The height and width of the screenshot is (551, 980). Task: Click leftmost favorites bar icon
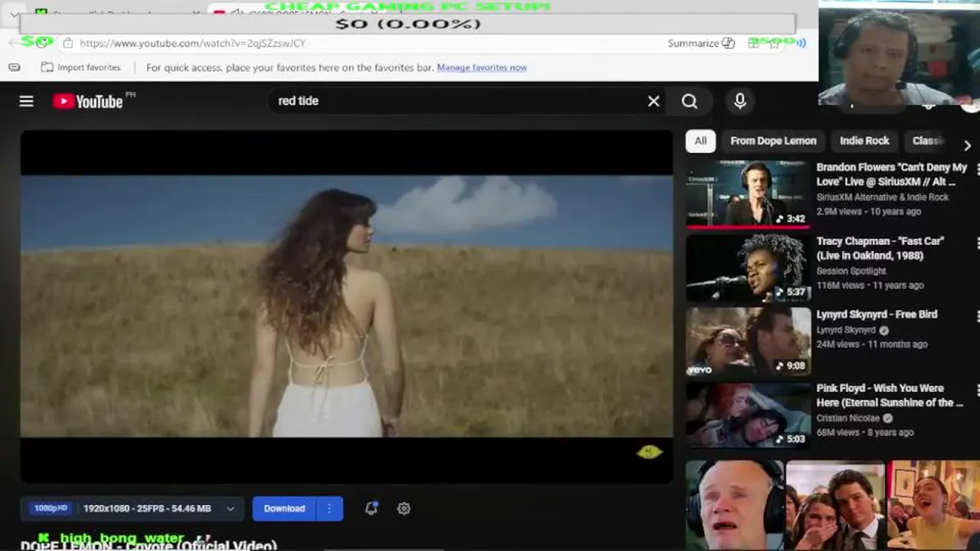[x=15, y=67]
